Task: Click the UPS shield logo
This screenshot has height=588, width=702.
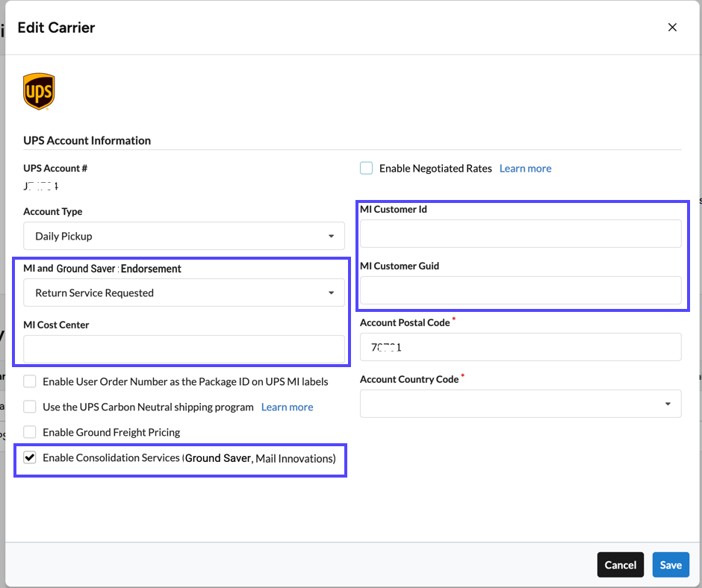Action: (x=39, y=91)
